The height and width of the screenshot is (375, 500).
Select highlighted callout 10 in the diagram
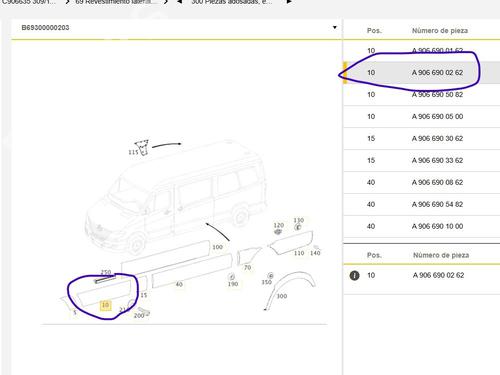(x=105, y=305)
